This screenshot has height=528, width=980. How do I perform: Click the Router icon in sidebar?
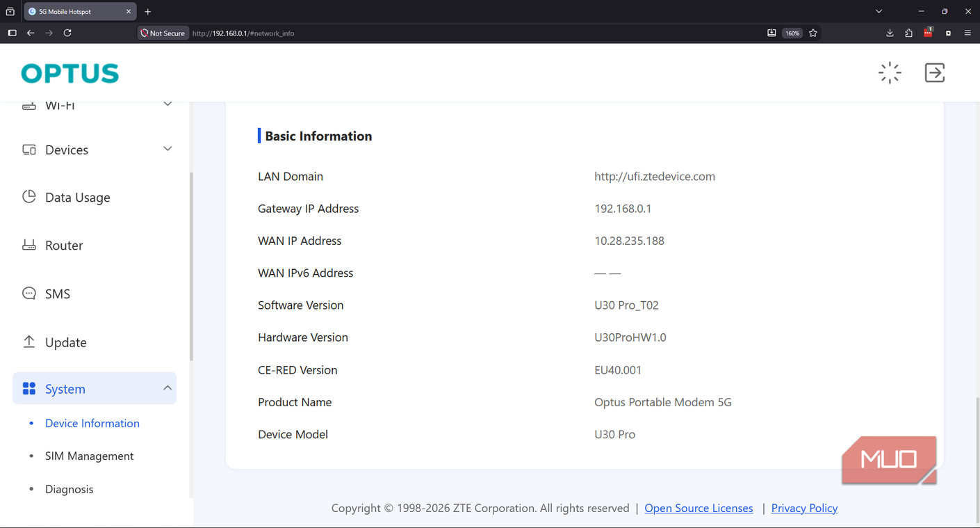point(29,245)
